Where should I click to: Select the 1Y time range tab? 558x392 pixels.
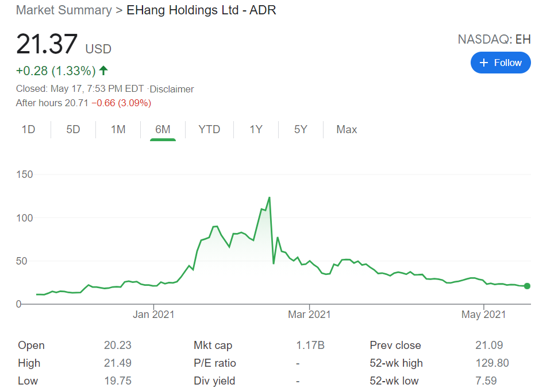pos(256,129)
